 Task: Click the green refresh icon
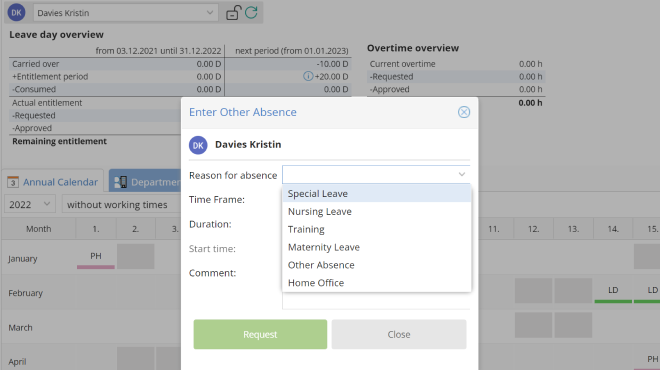[251, 13]
